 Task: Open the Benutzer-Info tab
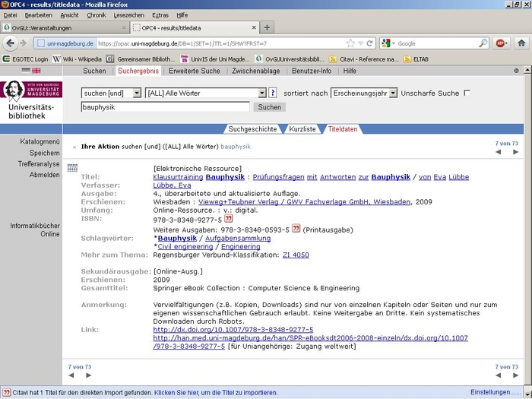pyautogui.click(x=312, y=71)
